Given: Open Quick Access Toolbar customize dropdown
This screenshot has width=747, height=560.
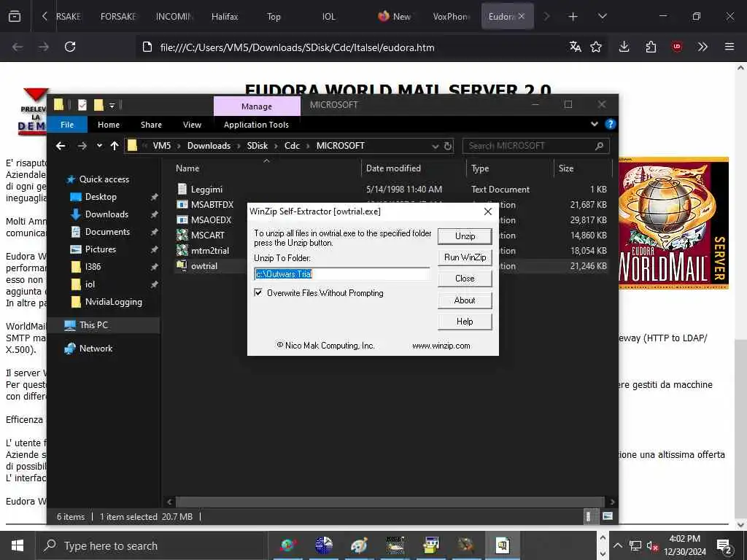Looking at the screenshot, I should [112, 105].
